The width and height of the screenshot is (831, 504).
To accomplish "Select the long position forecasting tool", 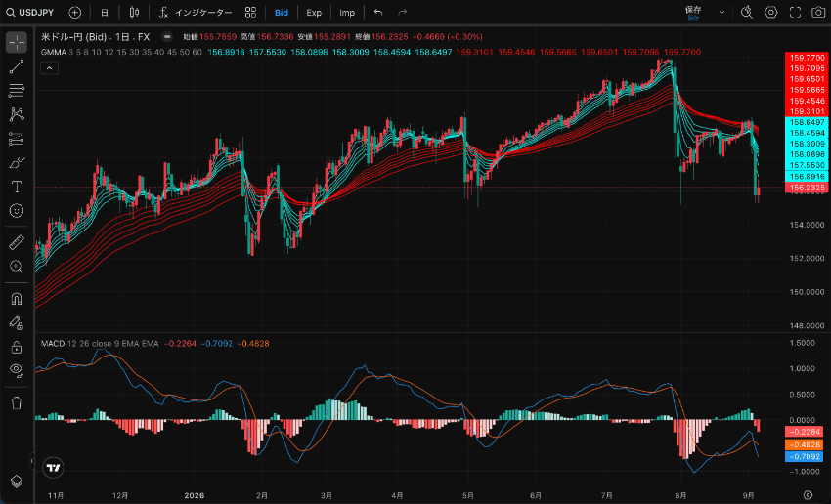I will [x=17, y=139].
